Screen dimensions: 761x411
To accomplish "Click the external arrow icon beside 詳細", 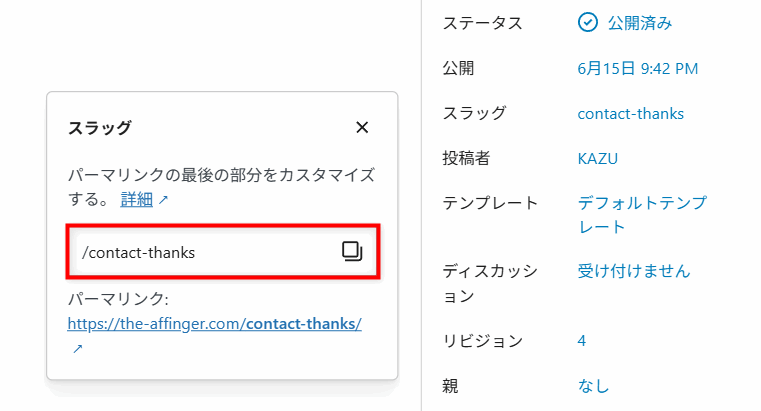I will [x=164, y=199].
